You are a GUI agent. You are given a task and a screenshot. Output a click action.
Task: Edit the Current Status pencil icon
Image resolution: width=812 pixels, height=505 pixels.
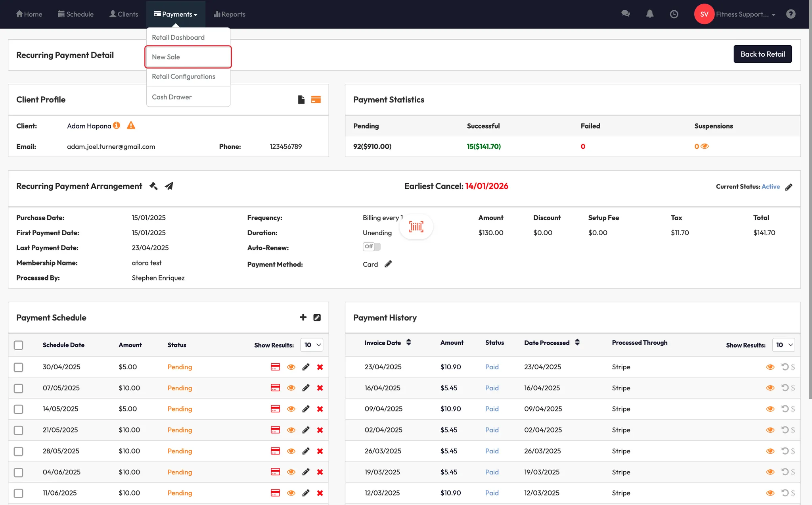click(x=789, y=187)
